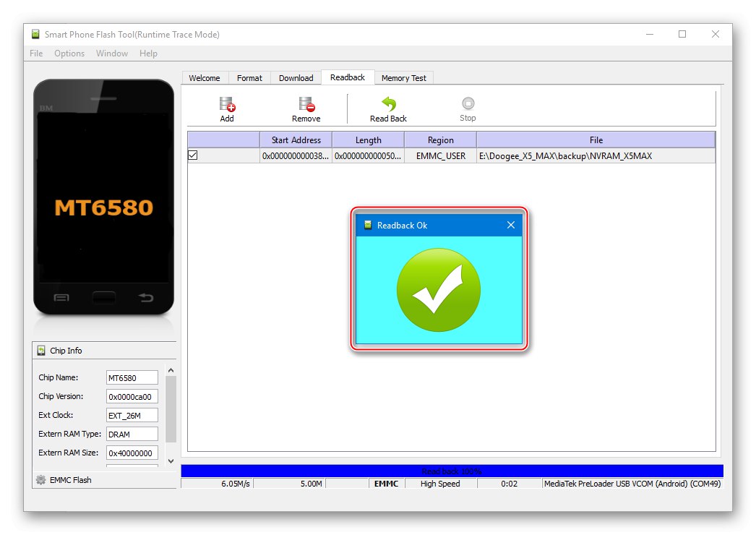
Task: Open the Options menu
Action: coord(69,53)
